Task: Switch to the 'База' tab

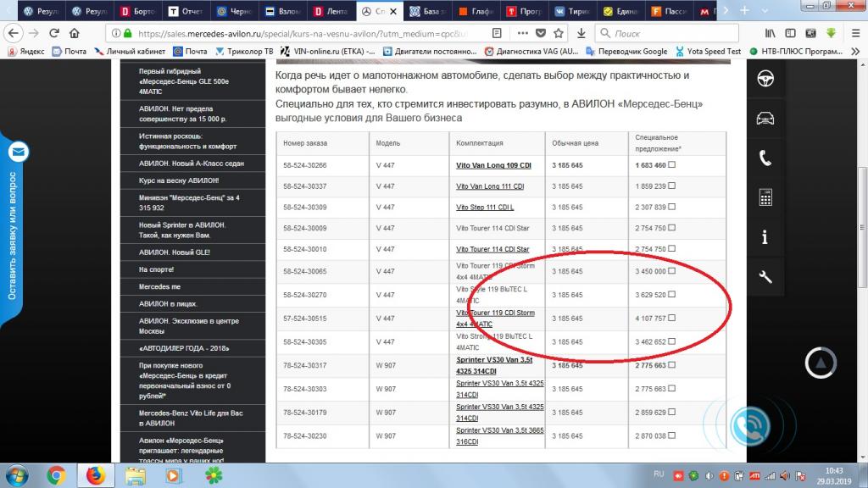Action: coord(427,10)
